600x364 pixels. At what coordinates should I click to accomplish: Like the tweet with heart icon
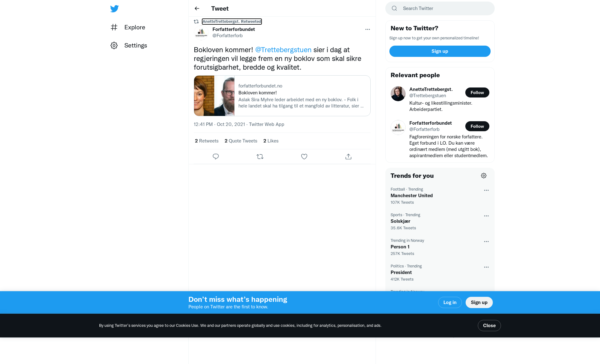pyautogui.click(x=304, y=157)
